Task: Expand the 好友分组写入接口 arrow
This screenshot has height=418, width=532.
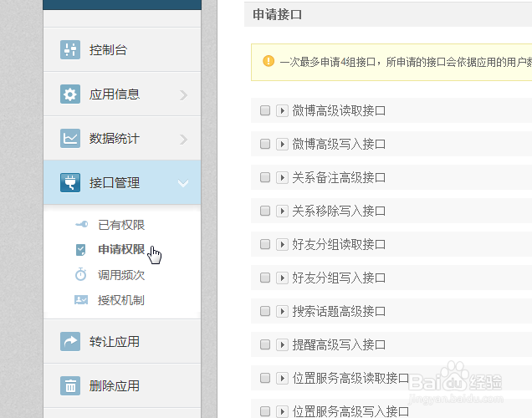Action: (x=282, y=278)
